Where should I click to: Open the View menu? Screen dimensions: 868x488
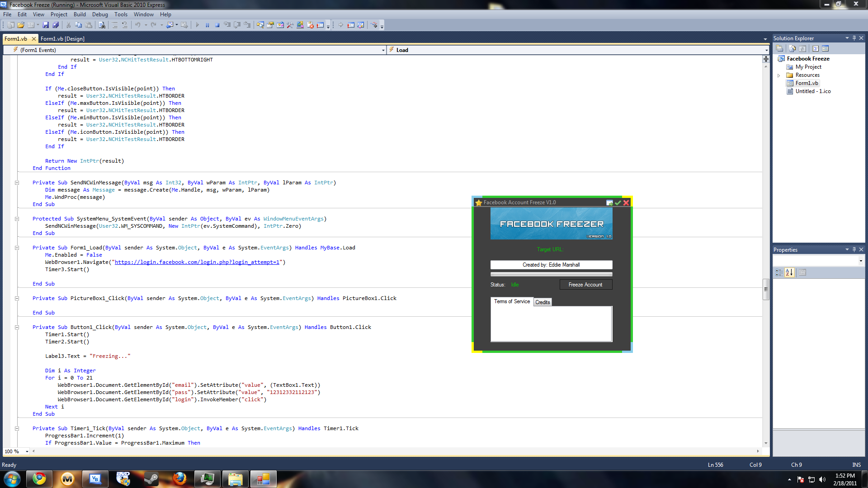(x=38, y=14)
